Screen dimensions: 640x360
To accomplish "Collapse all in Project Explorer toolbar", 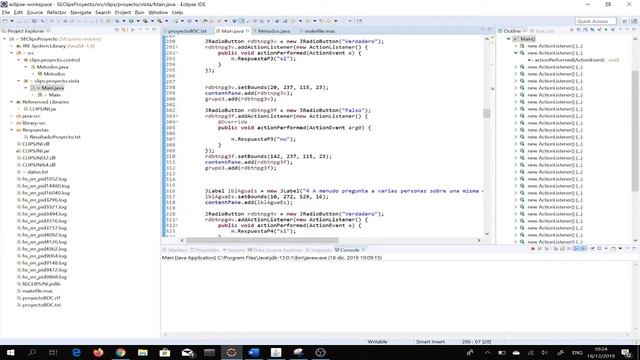I will (x=117, y=30).
